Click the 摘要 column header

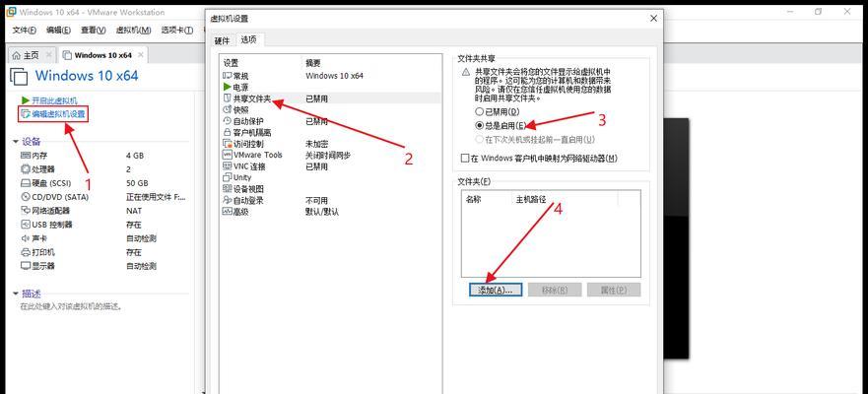point(312,63)
